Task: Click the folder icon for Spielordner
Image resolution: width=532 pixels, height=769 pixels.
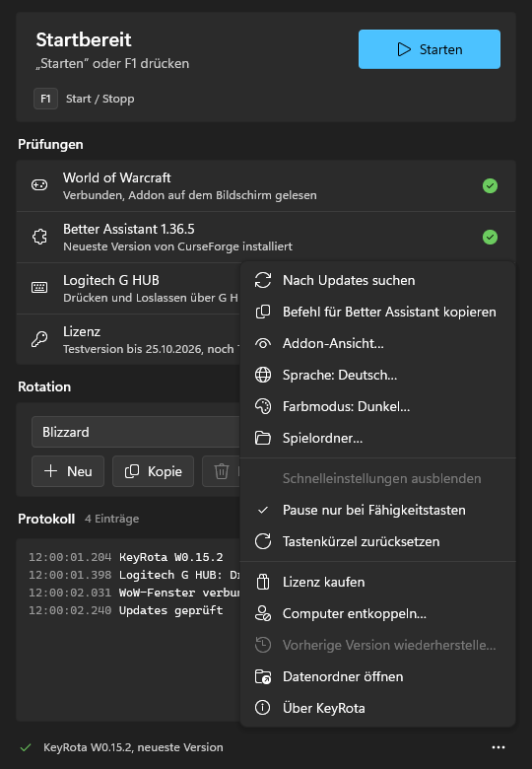Action: click(x=263, y=438)
